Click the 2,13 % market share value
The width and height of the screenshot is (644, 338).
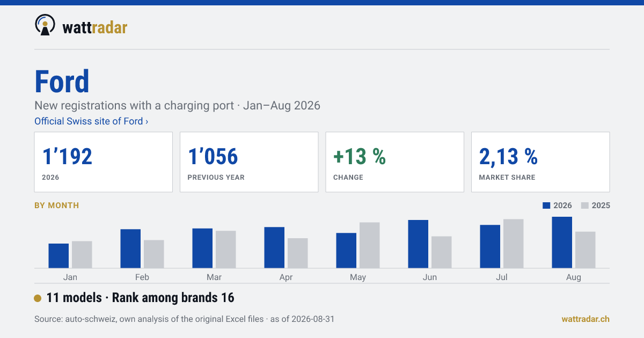click(x=508, y=156)
